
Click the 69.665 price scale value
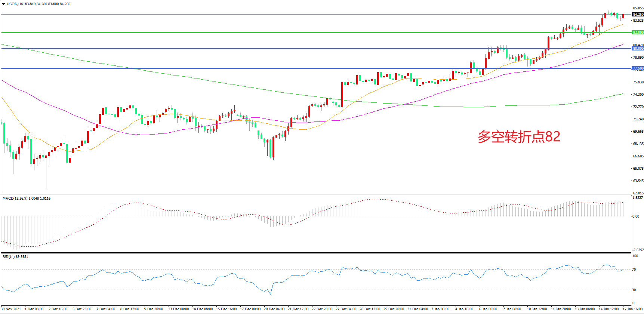[x=638, y=132]
